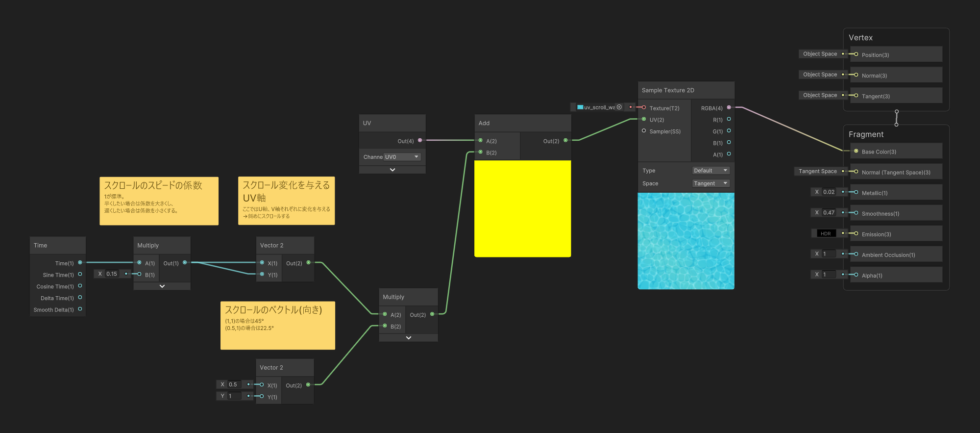Click the Tangent Space label for Normal

(x=817, y=171)
